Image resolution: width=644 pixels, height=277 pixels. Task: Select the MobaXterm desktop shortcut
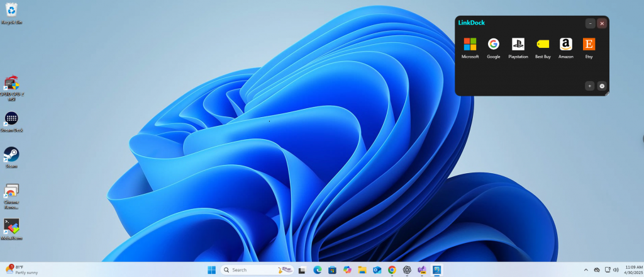[11, 227]
